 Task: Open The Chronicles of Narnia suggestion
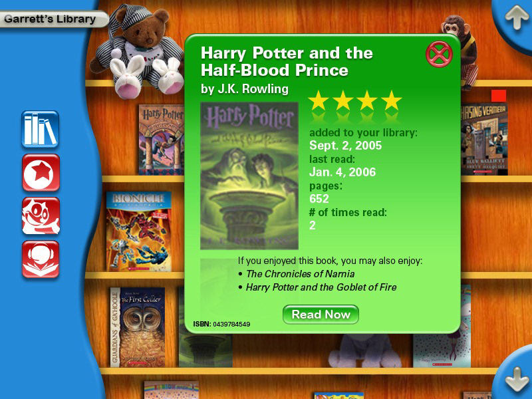point(301,274)
